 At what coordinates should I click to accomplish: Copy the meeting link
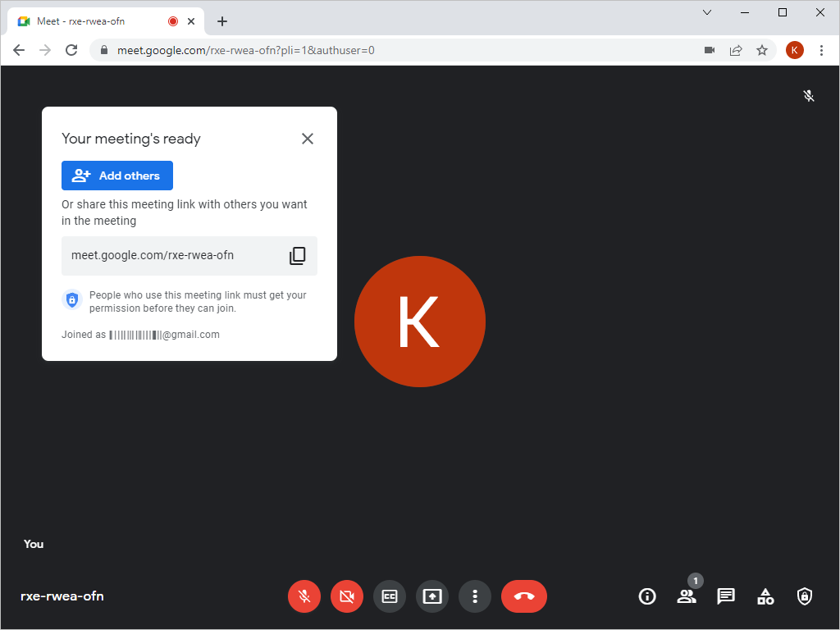coord(297,255)
